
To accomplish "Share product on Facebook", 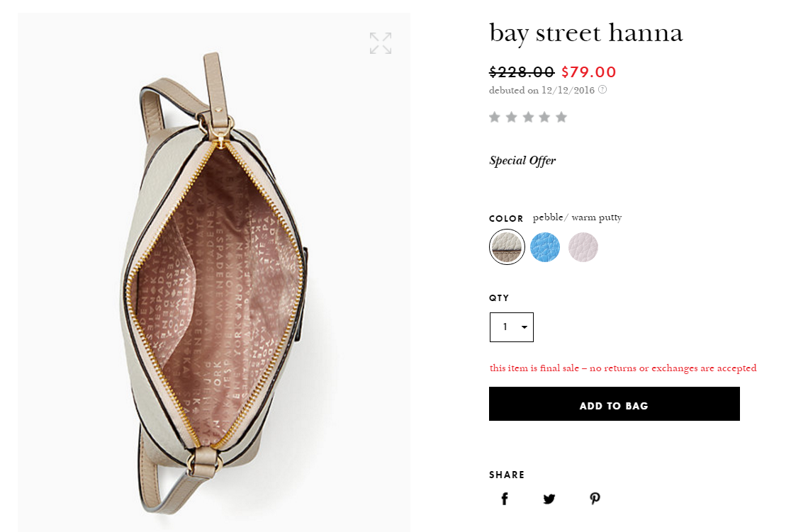I will (x=505, y=499).
